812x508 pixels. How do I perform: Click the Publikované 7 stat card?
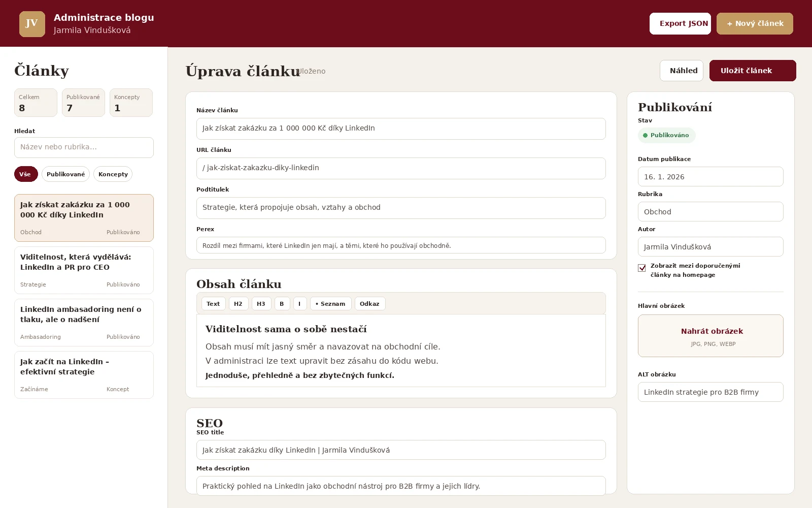coord(83,103)
